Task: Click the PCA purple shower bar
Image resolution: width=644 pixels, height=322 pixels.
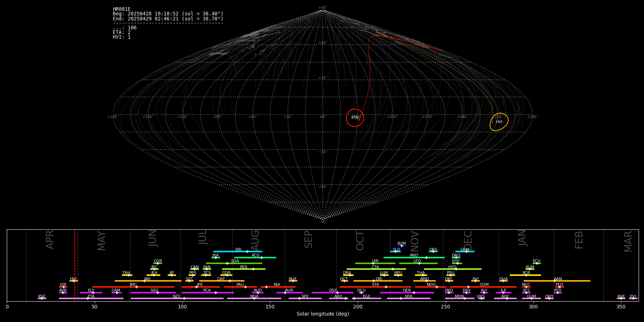Action: pyautogui.click(x=208, y=293)
